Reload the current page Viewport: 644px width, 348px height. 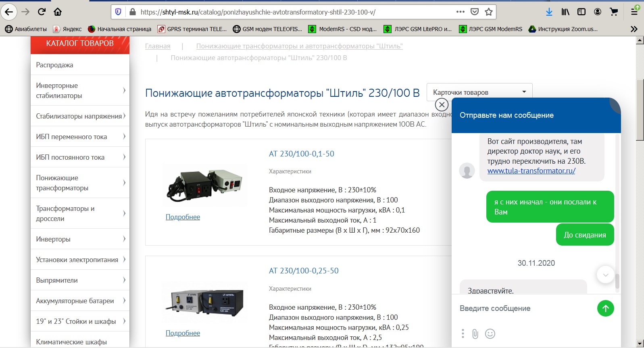(42, 12)
